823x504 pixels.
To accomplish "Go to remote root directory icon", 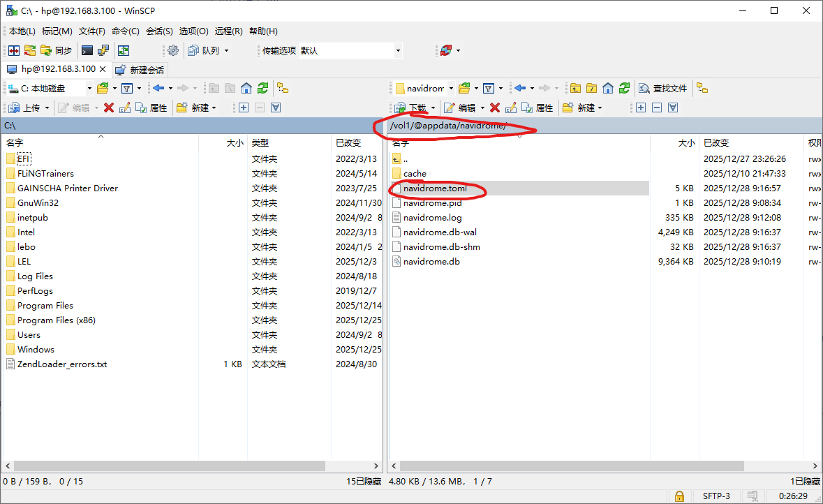I will pyautogui.click(x=591, y=88).
